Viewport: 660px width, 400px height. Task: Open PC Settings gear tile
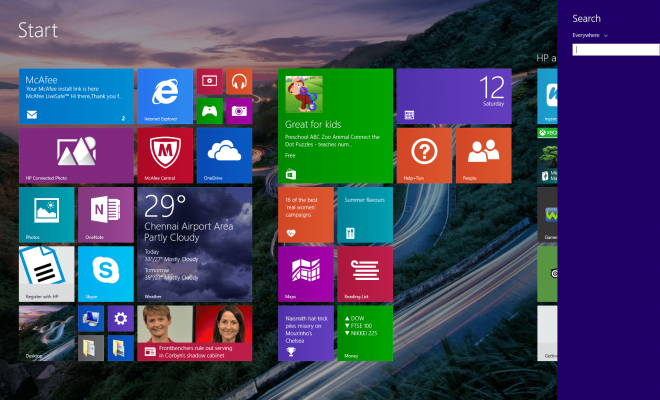121,319
